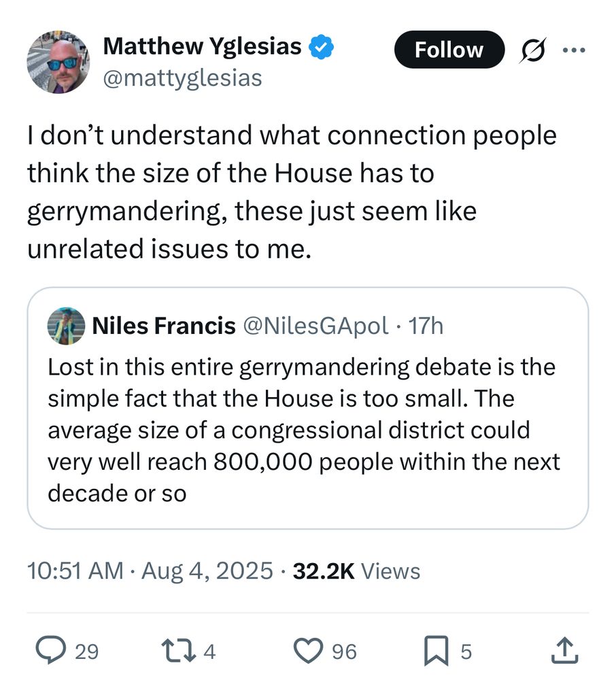Screen dimensions: 616x680
Task: Open the quoted tweet about House size
Action: tap(307, 430)
